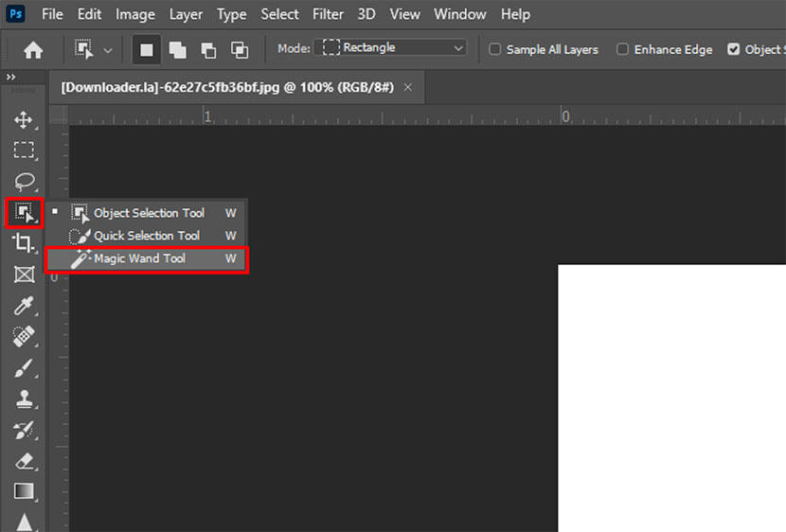Screen dimensions: 786x532
Task: Select the Lasso tool
Action: [24, 182]
